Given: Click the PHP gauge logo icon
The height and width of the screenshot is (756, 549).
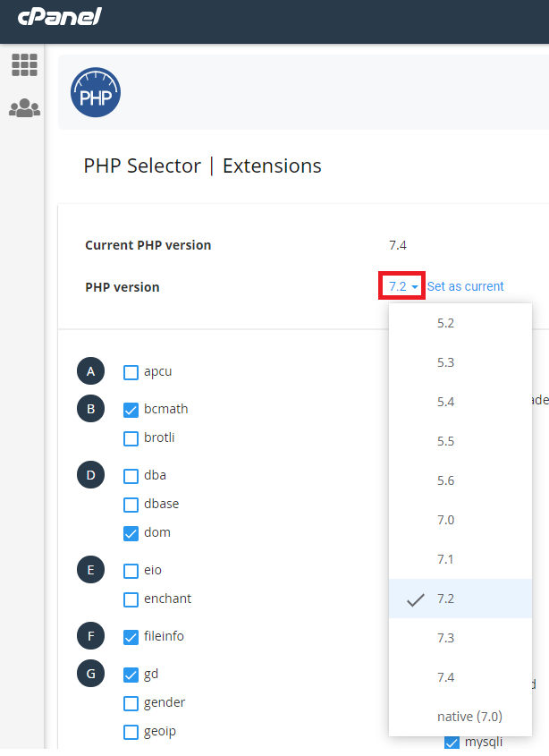Looking at the screenshot, I should 96,93.
